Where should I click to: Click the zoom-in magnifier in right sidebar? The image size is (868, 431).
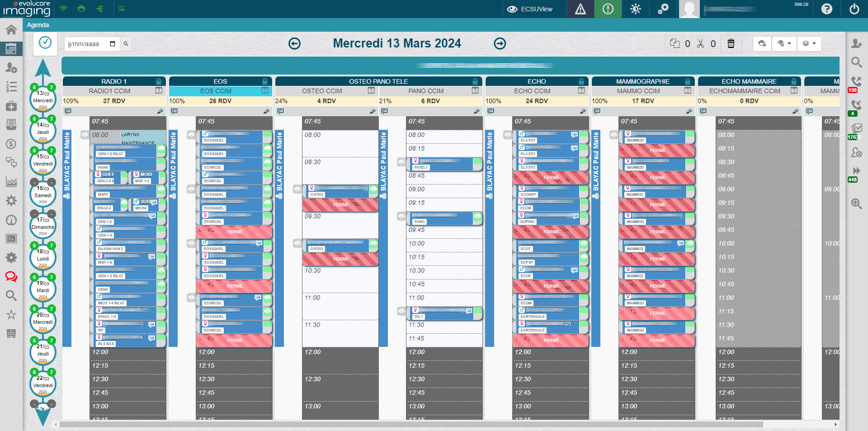pyautogui.click(x=856, y=204)
